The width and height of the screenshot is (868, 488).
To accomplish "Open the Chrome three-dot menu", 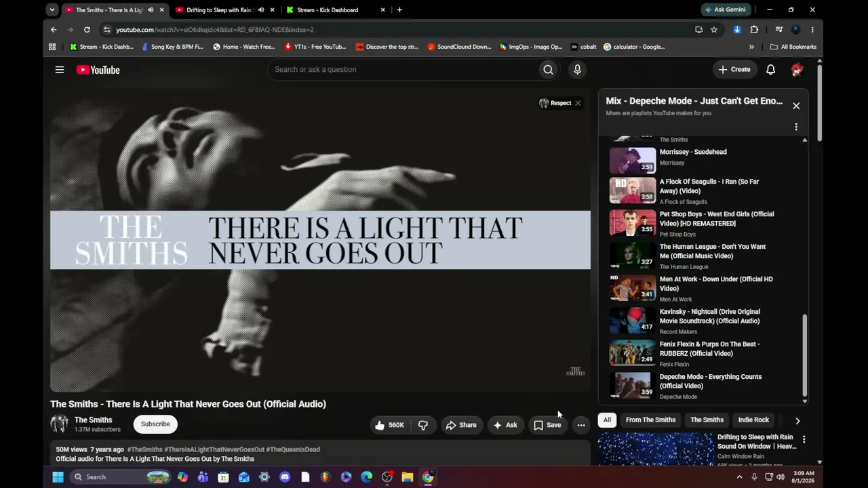I will (x=812, y=30).
